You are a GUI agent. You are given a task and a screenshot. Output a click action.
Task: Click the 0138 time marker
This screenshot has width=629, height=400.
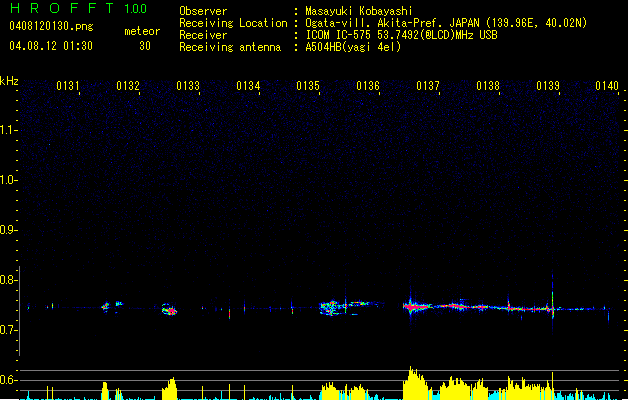click(x=488, y=85)
